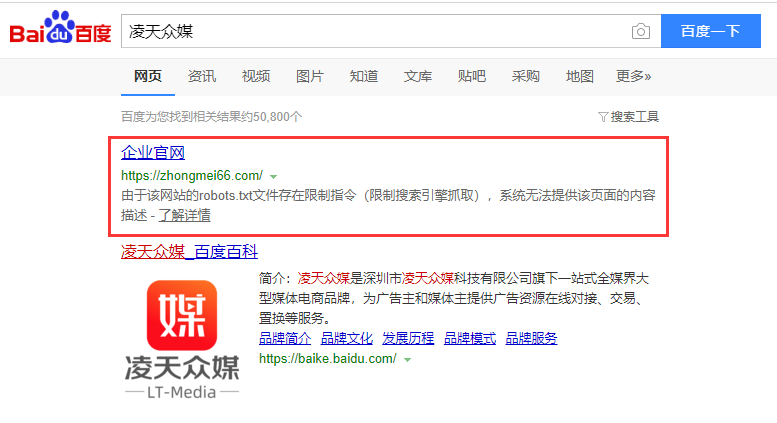The width and height of the screenshot is (777, 423).
Task: Switch to the 资讯 tab
Action: [x=202, y=76]
